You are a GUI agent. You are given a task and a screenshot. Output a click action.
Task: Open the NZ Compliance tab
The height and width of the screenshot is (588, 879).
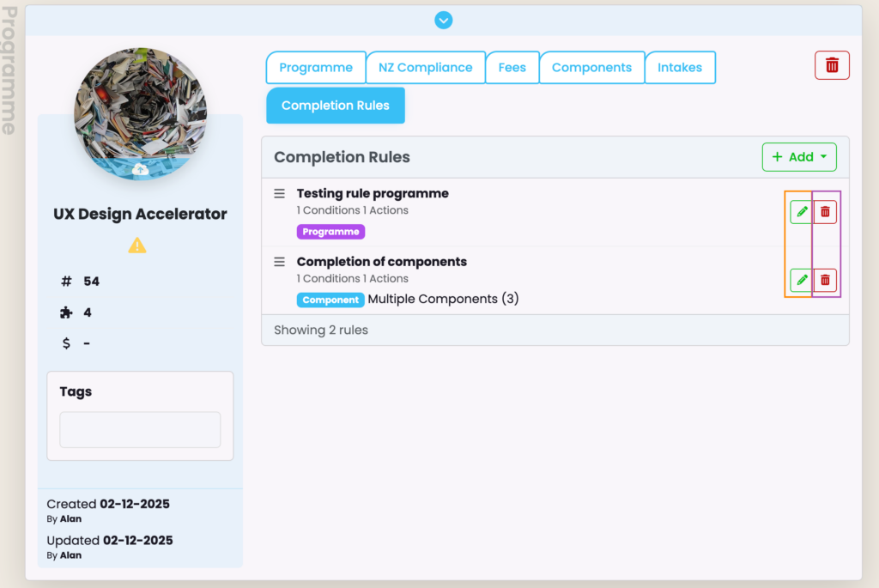coord(426,68)
